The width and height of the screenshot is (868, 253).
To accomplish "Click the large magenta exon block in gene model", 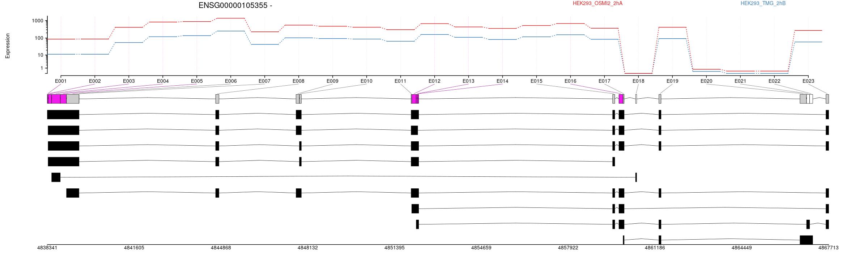I will click(57, 99).
